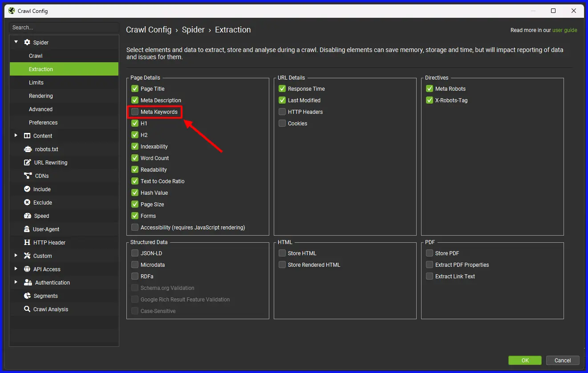Open the user guide link
This screenshot has width=588, height=373.
point(564,30)
